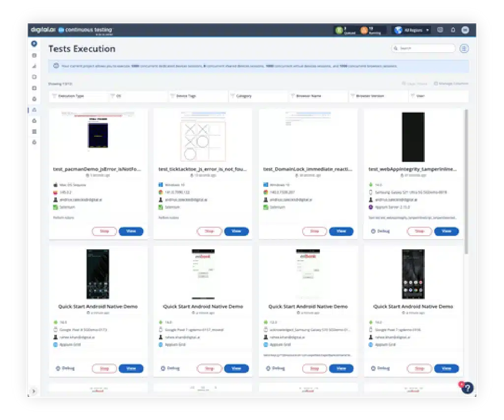Open the help button in the bottom-right corner
Image resolution: width=504 pixels, height=420 pixels.
(x=467, y=388)
